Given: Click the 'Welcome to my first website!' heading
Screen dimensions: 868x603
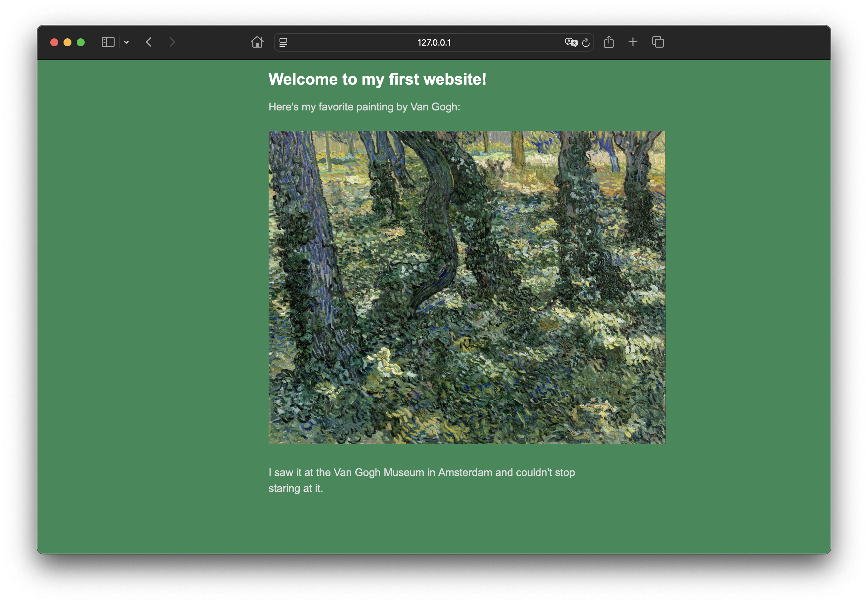Looking at the screenshot, I should (377, 79).
